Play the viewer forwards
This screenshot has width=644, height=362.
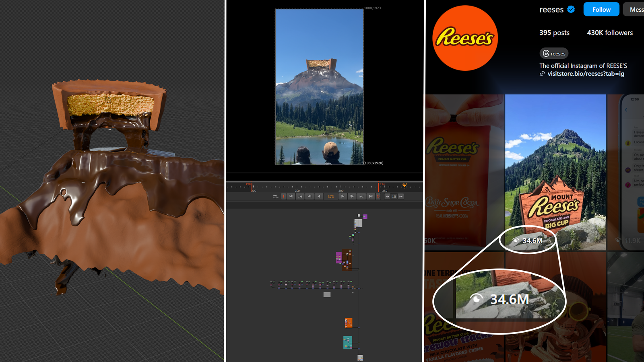343,197
